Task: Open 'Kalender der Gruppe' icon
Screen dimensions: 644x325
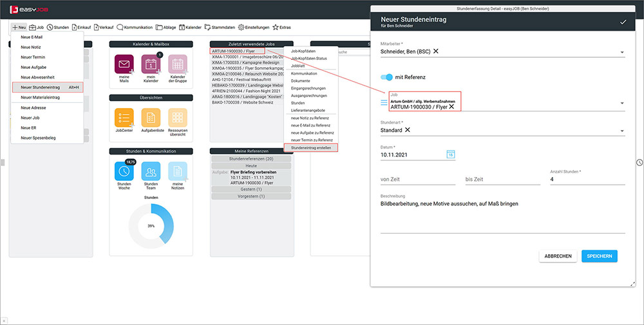Action: click(x=178, y=64)
